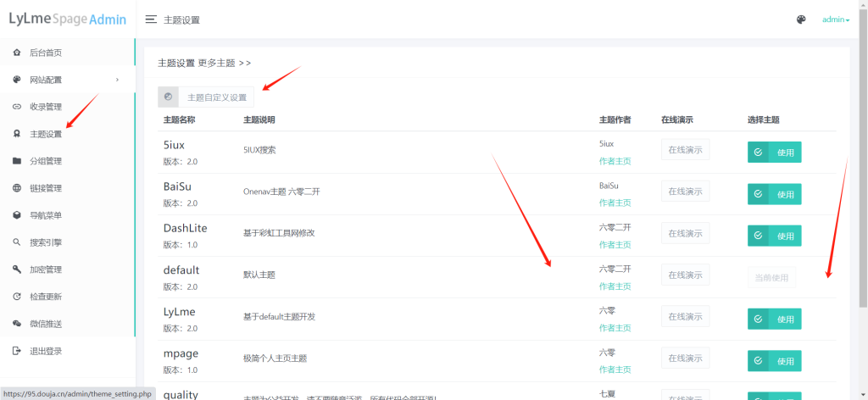Open 在线演示 for the default theme
This screenshot has height=400, width=868.
click(x=685, y=275)
